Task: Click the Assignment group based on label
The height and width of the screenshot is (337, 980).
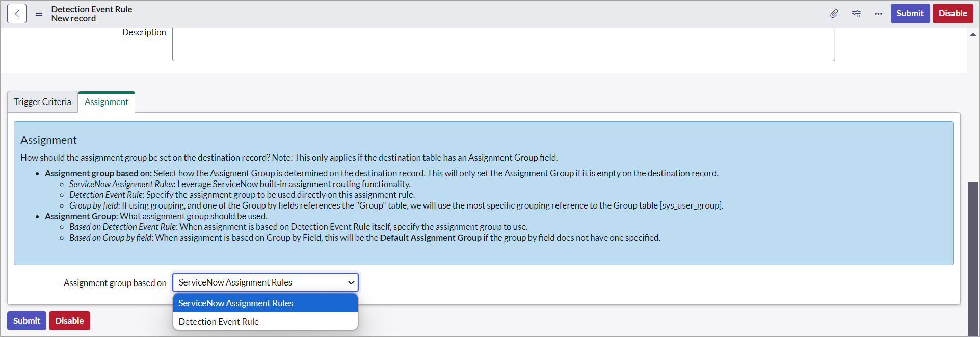Action: 115,283
